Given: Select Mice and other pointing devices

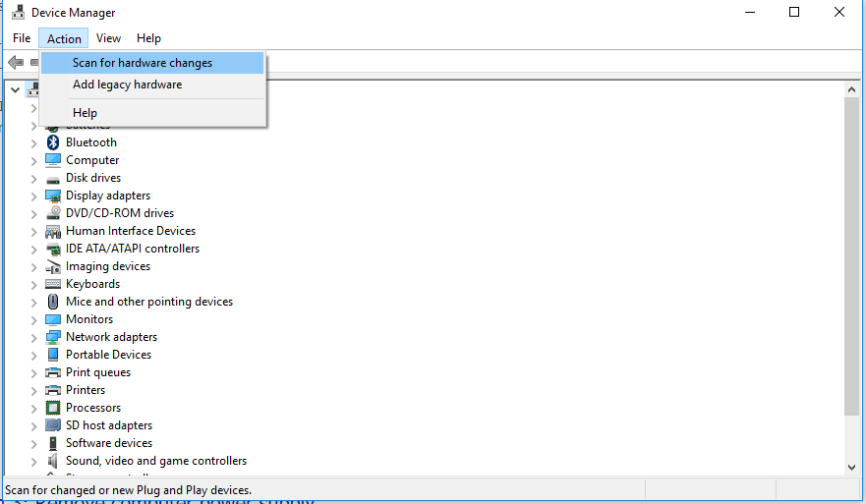Looking at the screenshot, I should tap(148, 302).
